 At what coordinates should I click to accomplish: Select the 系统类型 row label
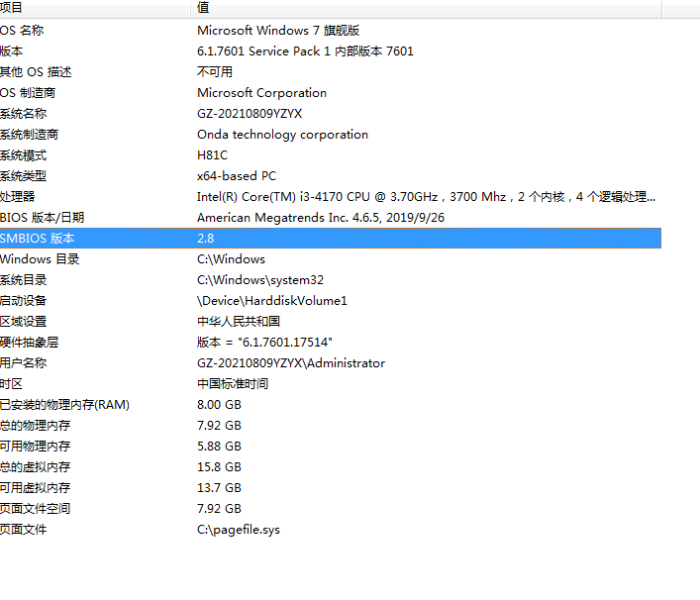pos(23,176)
